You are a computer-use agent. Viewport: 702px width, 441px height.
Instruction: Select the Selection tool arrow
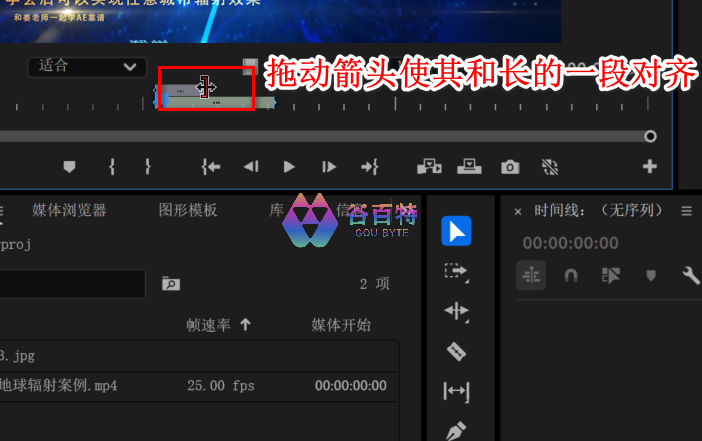pyautogui.click(x=456, y=231)
